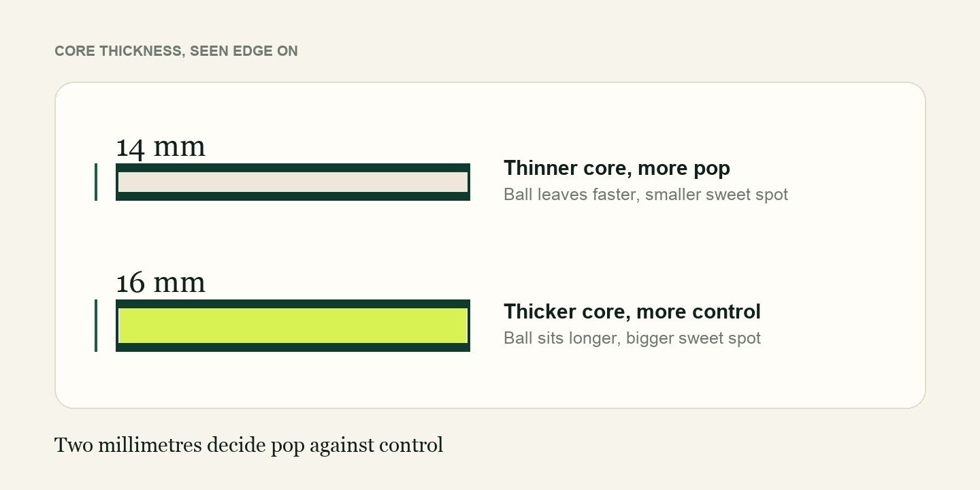Click 'Ball leaves faster, smaller sweet spot' text
Image resolution: width=980 pixels, height=490 pixels.
[x=646, y=195]
